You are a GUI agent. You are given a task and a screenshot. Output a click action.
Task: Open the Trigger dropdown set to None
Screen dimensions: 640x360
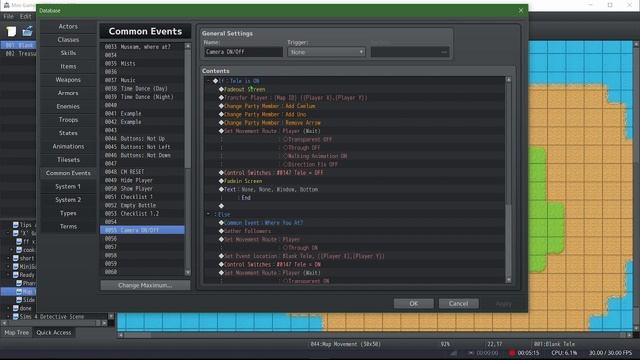tap(326, 52)
